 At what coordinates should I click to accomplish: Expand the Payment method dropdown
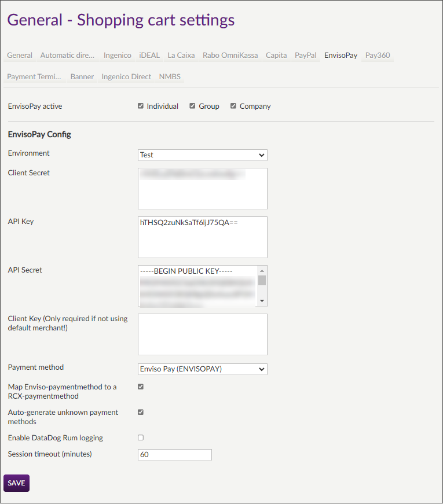[202, 369]
